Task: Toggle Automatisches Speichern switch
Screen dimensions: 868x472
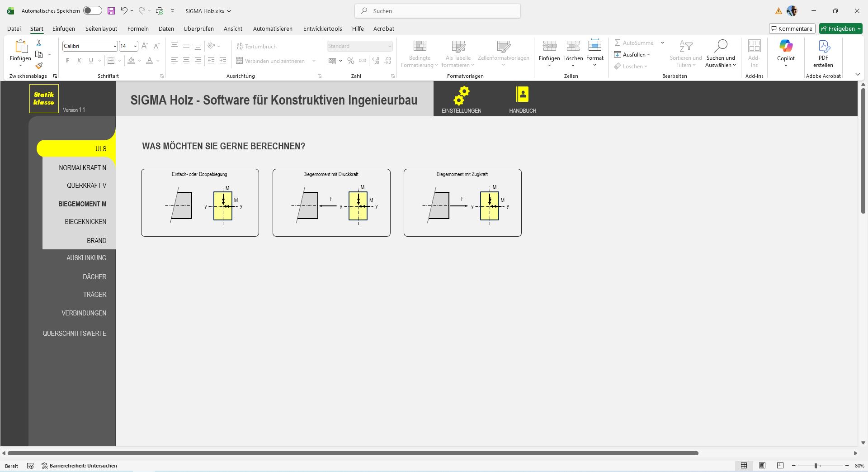Action: (92, 11)
